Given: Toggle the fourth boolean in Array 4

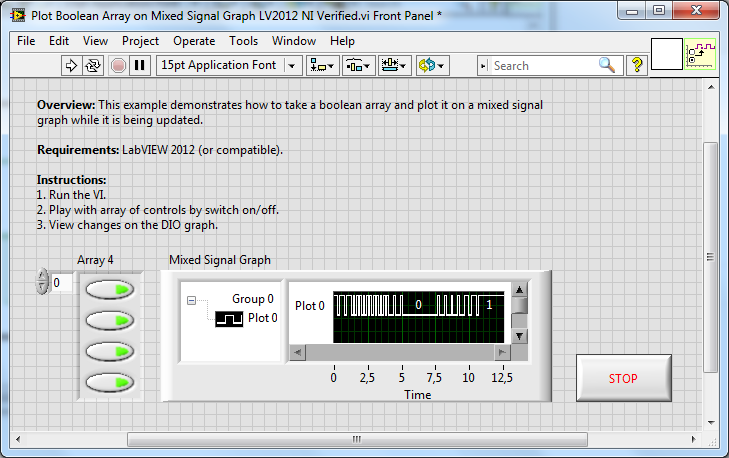Looking at the screenshot, I should pos(110,382).
